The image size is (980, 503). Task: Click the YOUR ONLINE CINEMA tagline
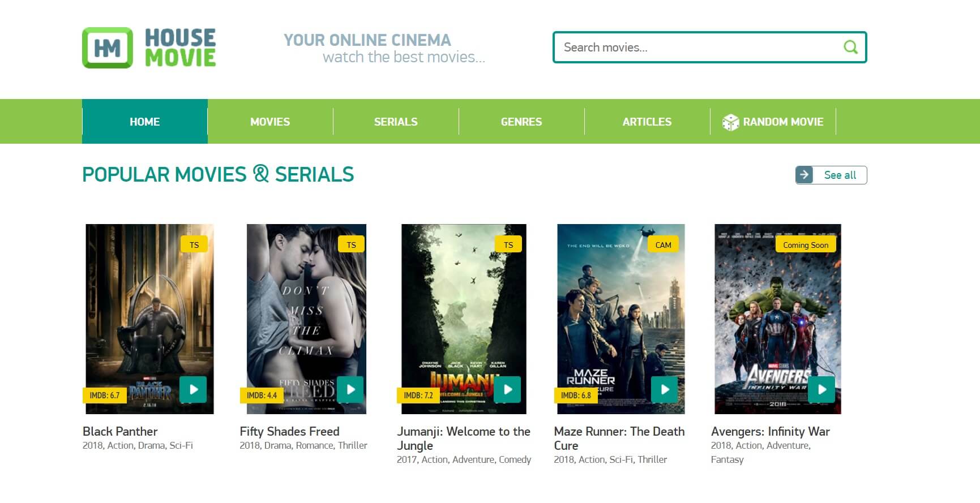tap(367, 40)
